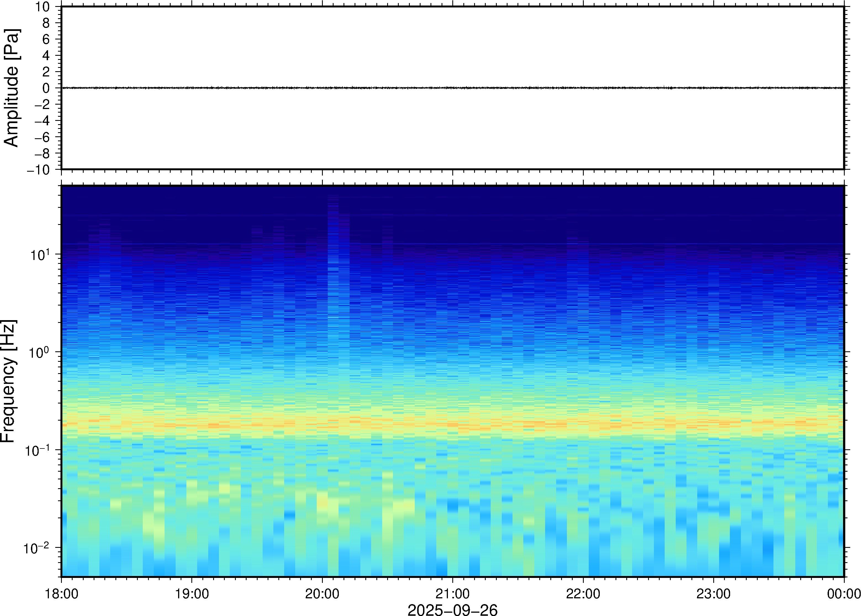Click the 20:00 time axis label

tap(322, 594)
